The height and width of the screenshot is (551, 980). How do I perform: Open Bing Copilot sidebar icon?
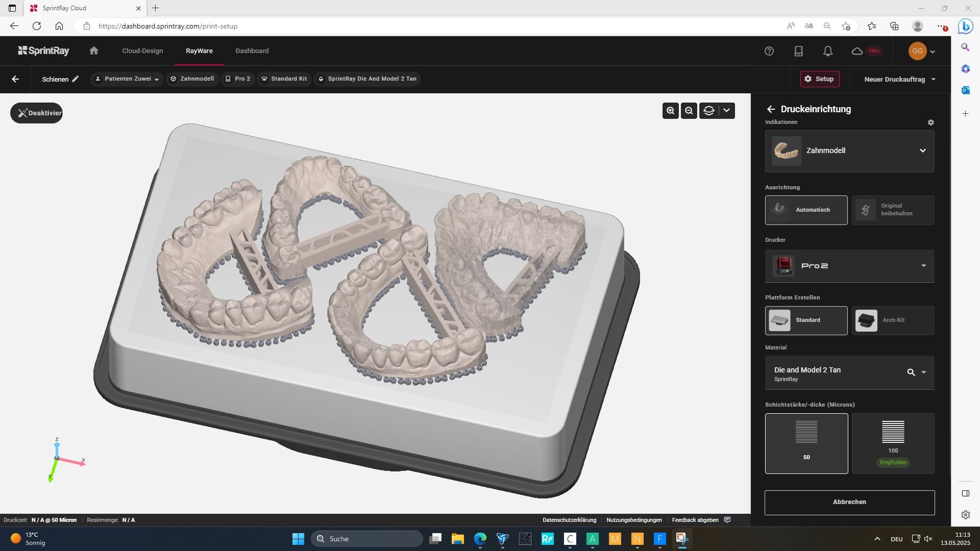click(965, 26)
